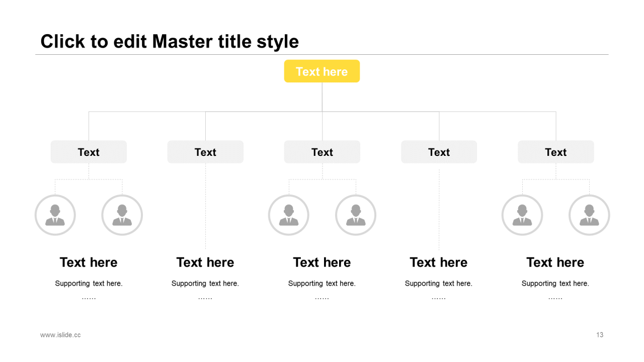Click the "Click to edit Master title style" title
This screenshot has height=362, width=644.
pyautogui.click(x=170, y=41)
